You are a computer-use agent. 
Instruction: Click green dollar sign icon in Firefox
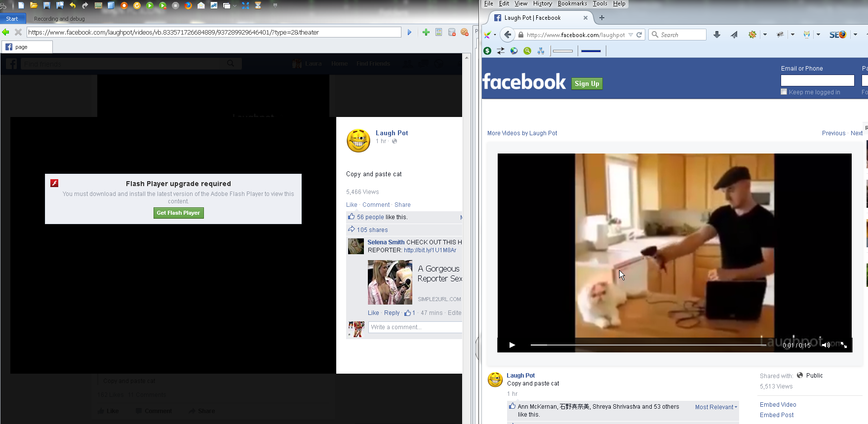[x=487, y=51]
